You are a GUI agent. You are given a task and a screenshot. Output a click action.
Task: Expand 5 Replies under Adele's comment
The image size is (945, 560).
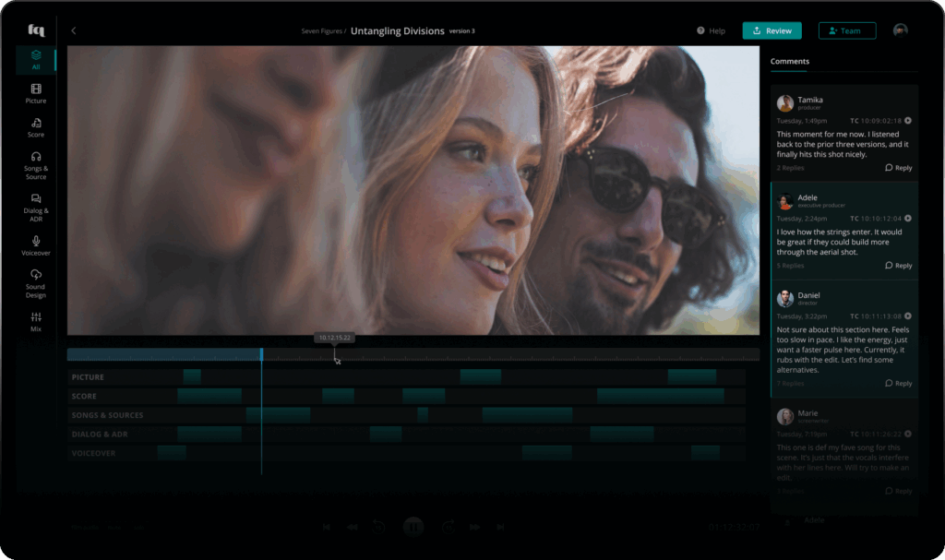pyautogui.click(x=790, y=266)
